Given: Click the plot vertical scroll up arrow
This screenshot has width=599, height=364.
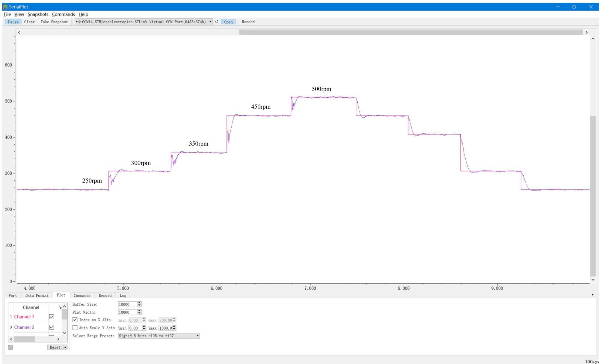Looking at the screenshot, I should 593,39.
